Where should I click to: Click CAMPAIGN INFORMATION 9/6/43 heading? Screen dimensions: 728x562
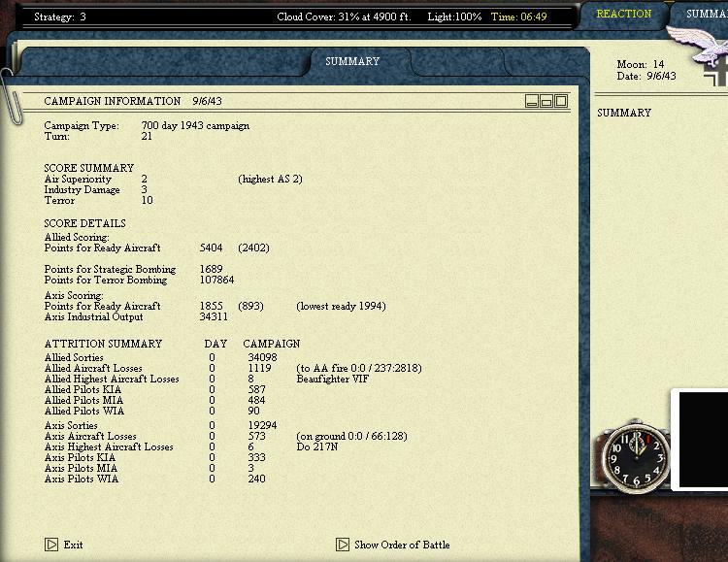133,101
